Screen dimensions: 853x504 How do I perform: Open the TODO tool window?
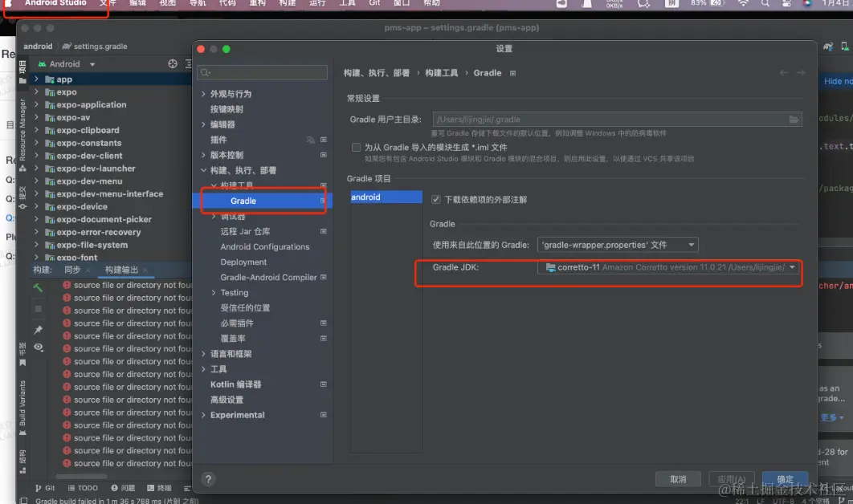point(83,488)
